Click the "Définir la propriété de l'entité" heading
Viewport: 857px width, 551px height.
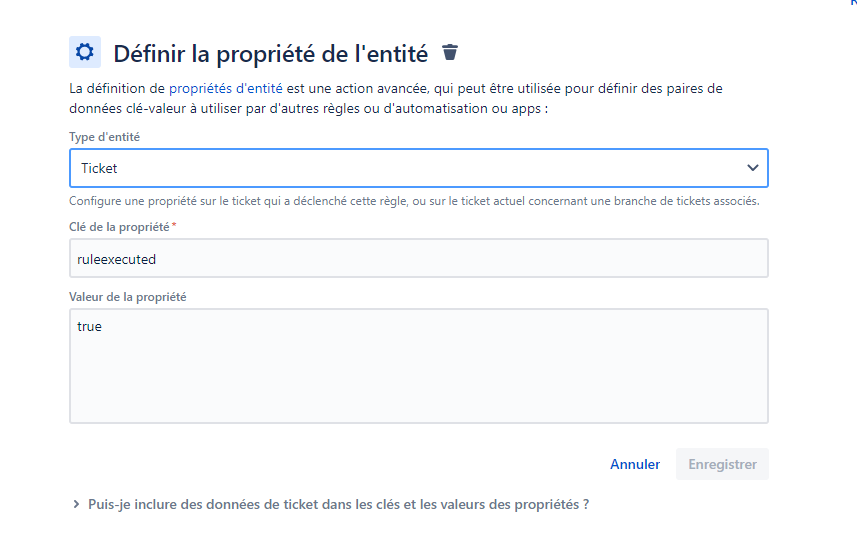coord(271,54)
